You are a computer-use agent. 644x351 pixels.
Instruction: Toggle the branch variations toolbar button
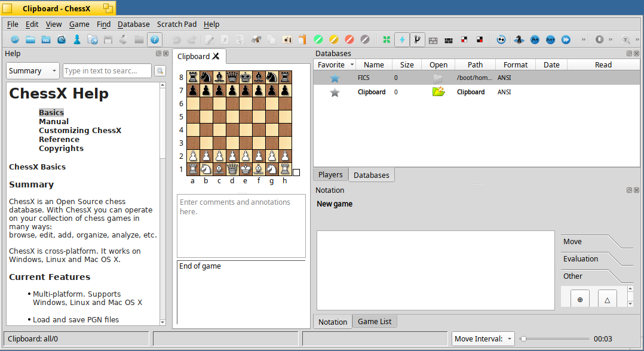pyautogui.click(x=417, y=39)
